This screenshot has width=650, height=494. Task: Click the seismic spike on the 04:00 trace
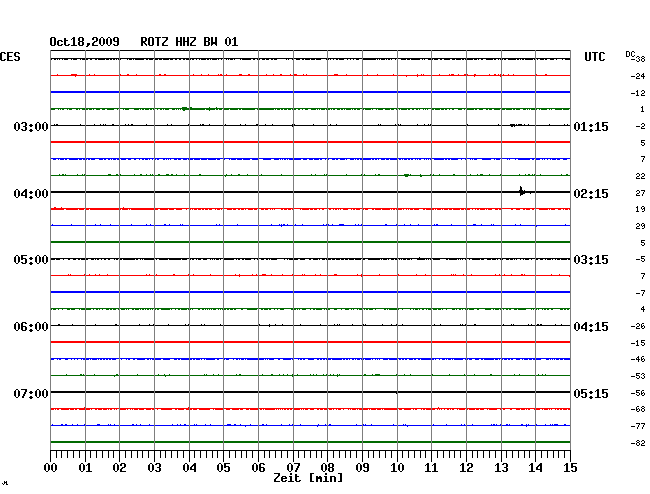point(522,191)
